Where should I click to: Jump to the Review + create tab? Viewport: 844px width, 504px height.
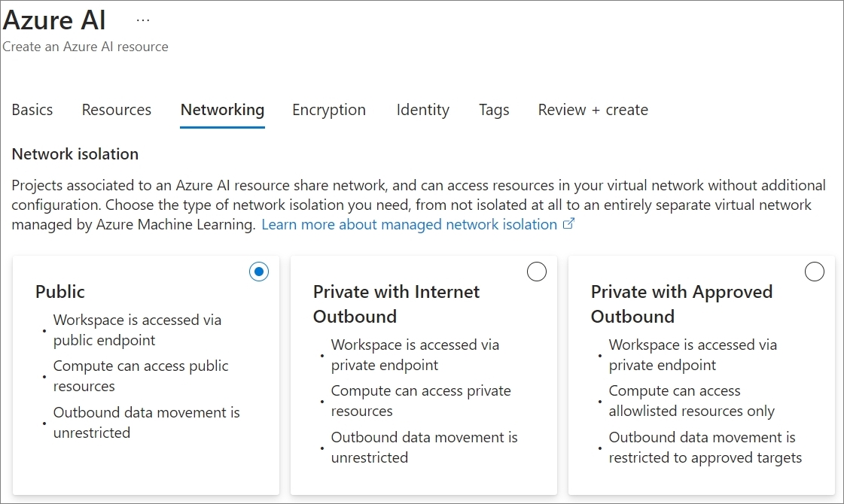(593, 110)
